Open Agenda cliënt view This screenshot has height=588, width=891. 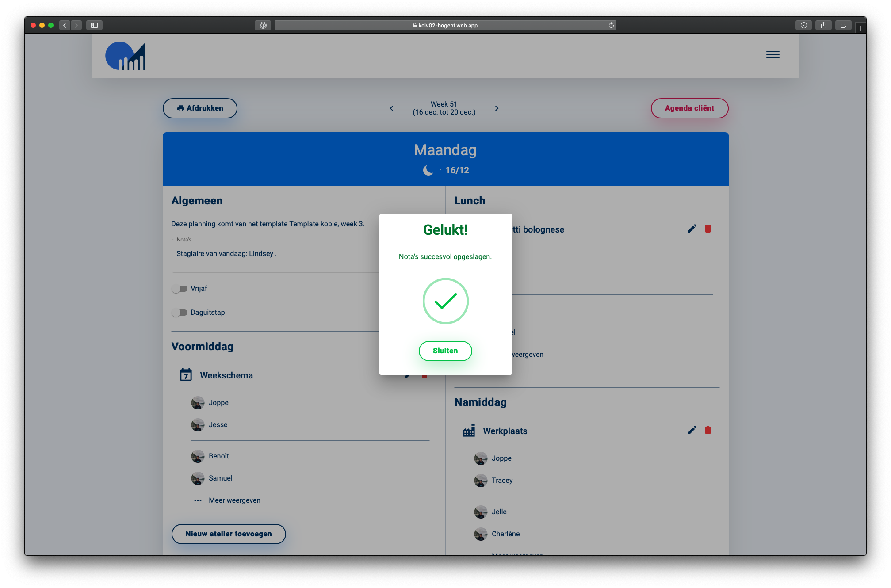pos(689,108)
